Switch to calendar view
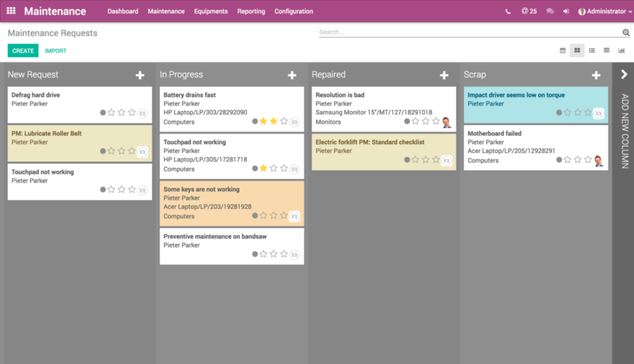The width and height of the screenshot is (634, 364). coord(562,51)
